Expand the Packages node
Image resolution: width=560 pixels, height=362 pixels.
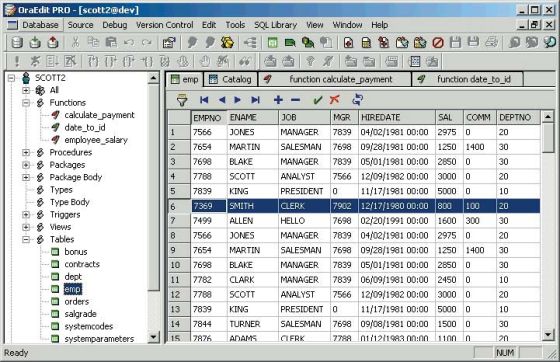[x=26, y=165]
